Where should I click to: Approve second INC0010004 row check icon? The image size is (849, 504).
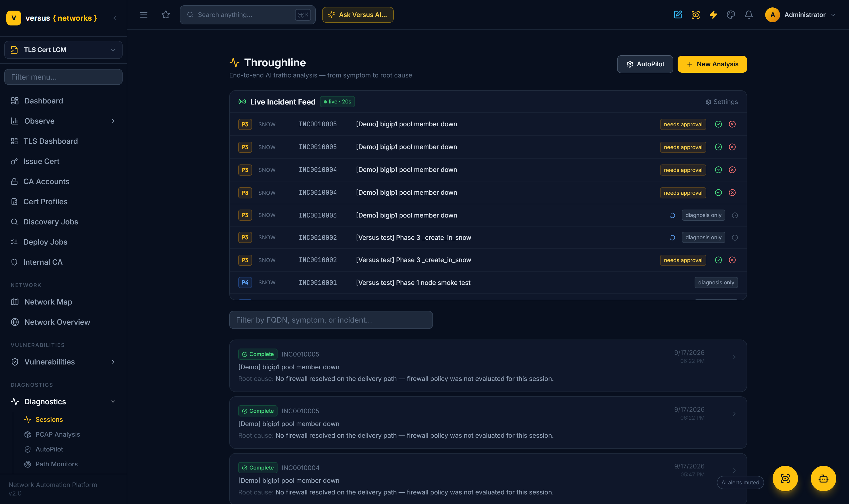pyautogui.click(x=718, y=193)
